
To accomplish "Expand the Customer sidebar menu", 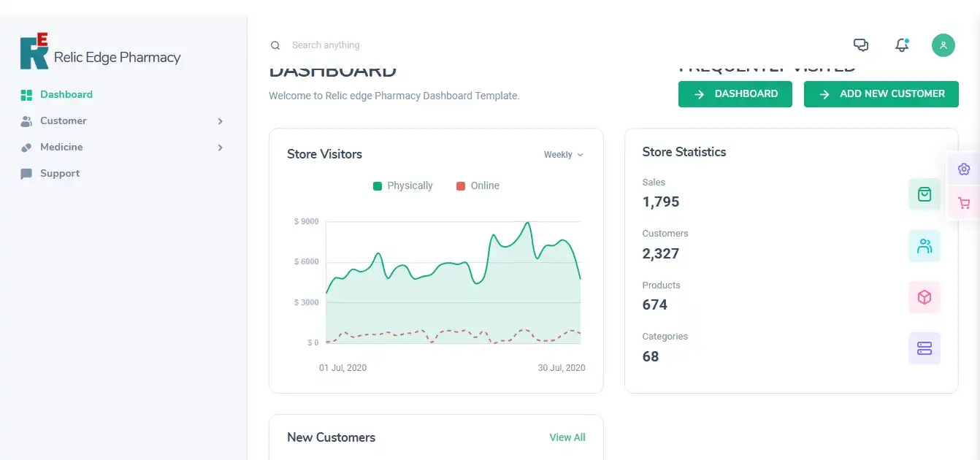I will point(122,121).
